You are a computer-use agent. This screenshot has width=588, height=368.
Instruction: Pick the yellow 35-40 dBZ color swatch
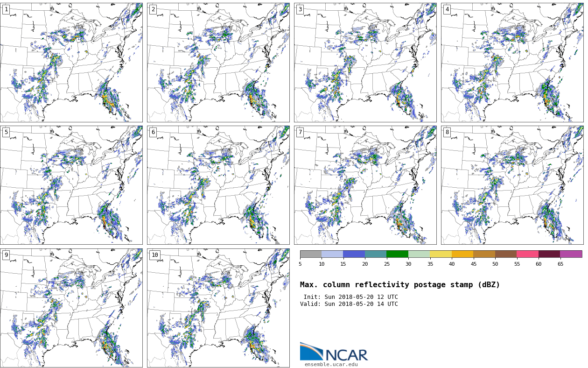coord(441,254)
